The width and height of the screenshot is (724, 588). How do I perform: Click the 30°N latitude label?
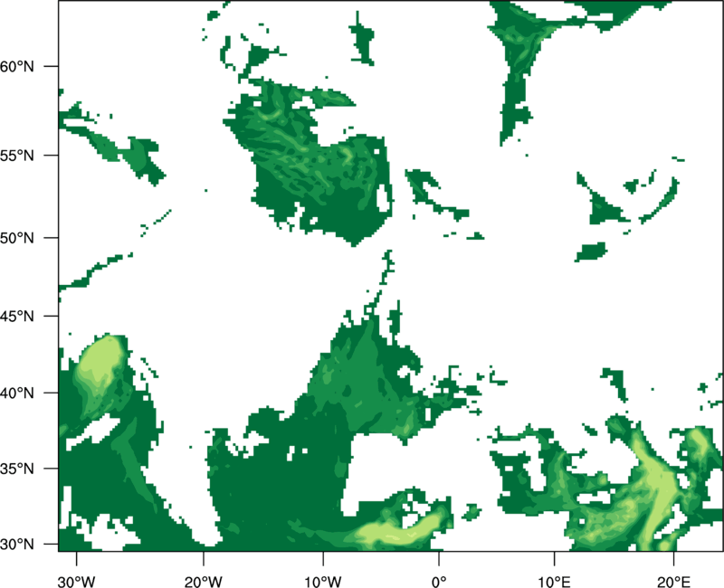(x=17, y=545)
